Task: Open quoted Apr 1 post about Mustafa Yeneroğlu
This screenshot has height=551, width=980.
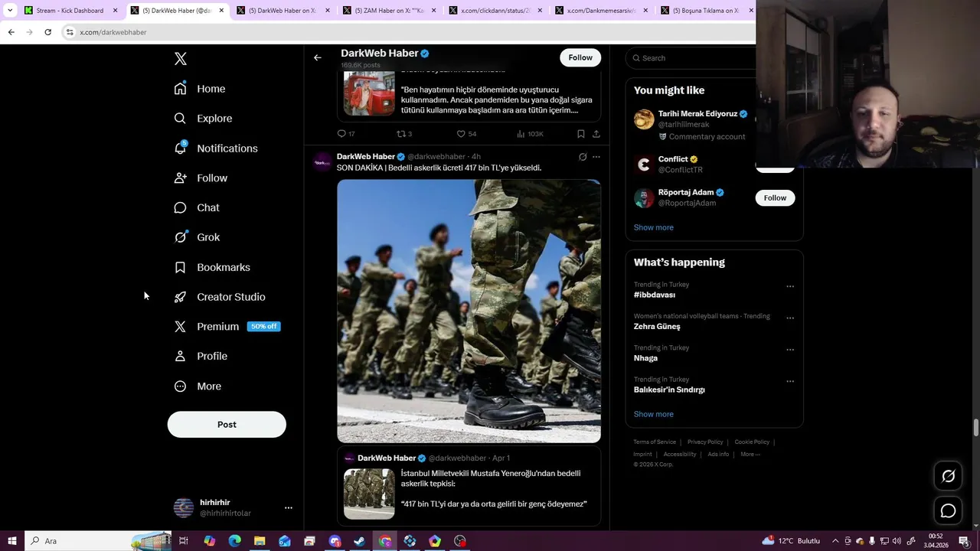Action: [x=469, y=487]
